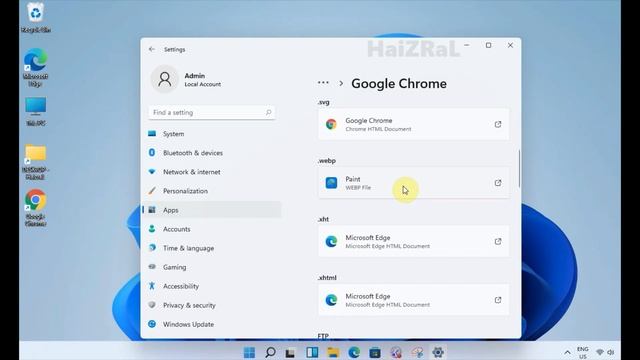Image resolution: width=640 pixels, height=360 pixels.
Task: Click the volume speaker tray icon
Action: pyautogui.click(x=611, y=352)
